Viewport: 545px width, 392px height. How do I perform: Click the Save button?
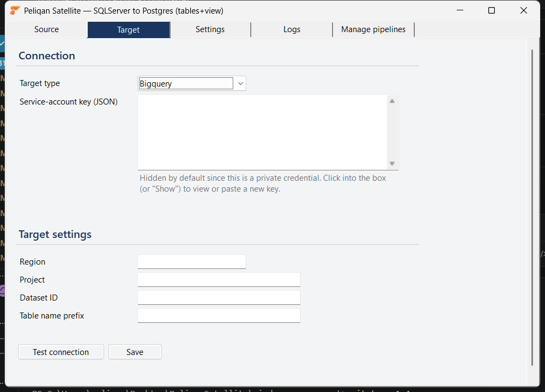(135, 352)
